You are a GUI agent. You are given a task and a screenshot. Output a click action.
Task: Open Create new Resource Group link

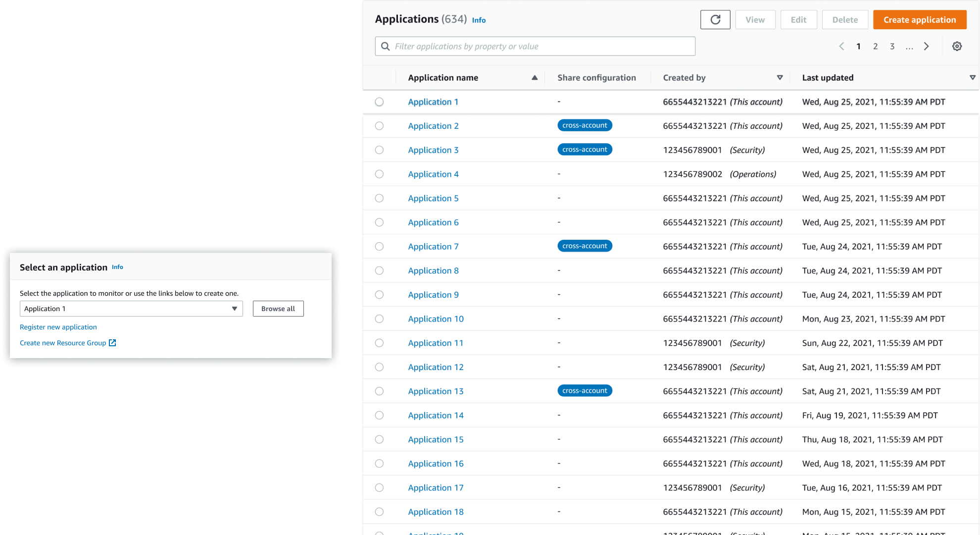click(63, 343)
